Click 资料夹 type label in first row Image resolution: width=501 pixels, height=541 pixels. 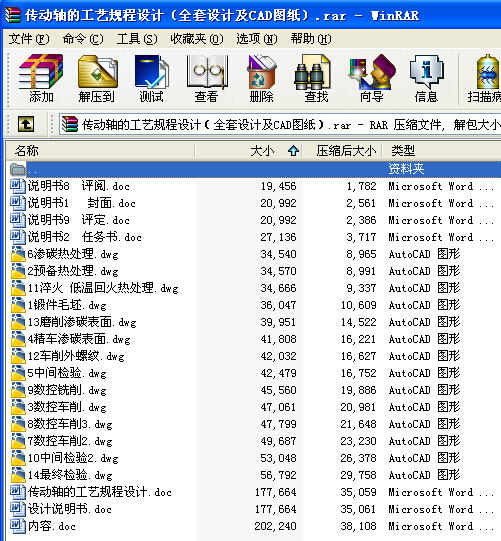click(x=406, y=169)
